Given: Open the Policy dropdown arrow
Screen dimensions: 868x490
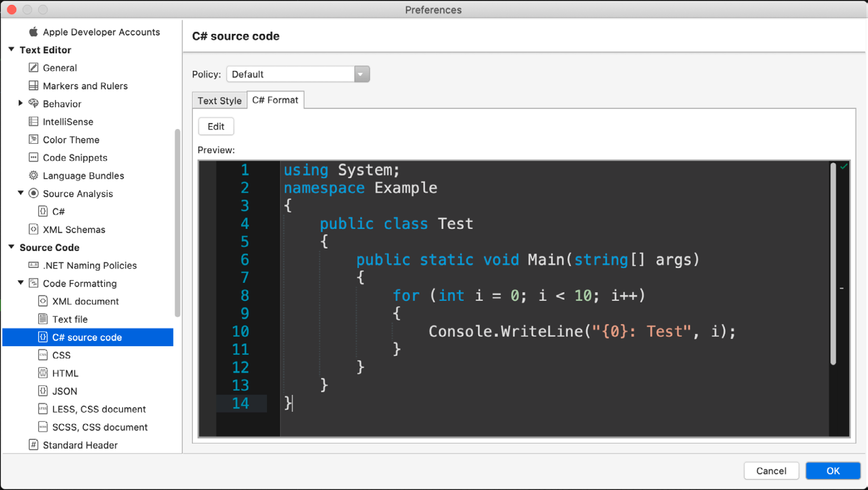Looking at the screenshot, I should pyautogui.click(x=361, y=74).
